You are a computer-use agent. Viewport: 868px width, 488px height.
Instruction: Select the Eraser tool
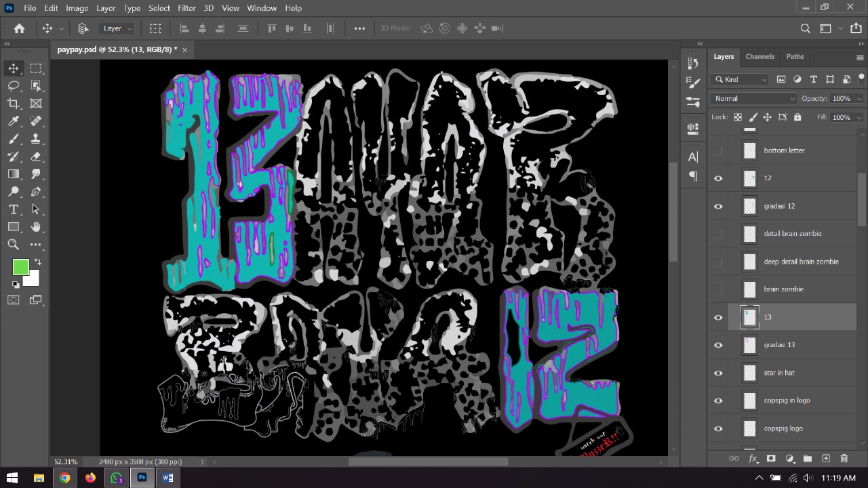click(36, 157)
